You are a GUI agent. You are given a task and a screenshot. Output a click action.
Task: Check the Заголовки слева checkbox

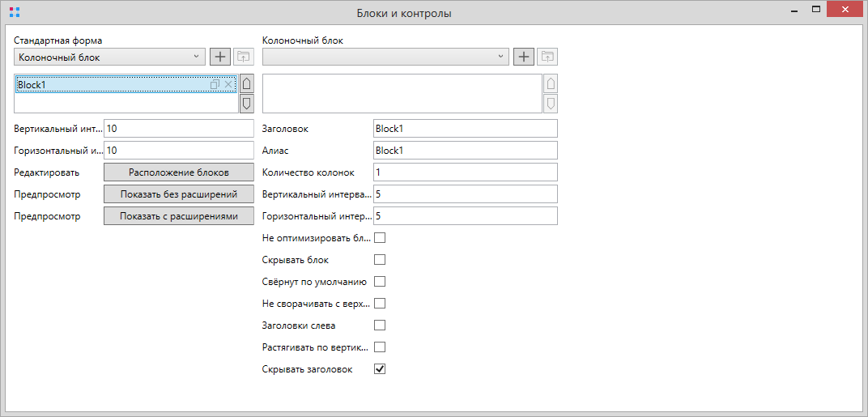pos(380,326)
